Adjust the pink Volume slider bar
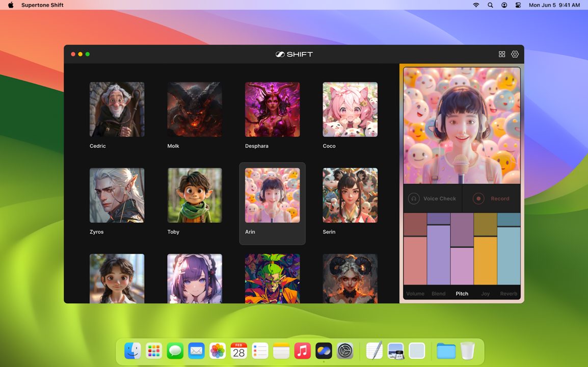Viewport: 588px width, 367px height. click(415, 249)
